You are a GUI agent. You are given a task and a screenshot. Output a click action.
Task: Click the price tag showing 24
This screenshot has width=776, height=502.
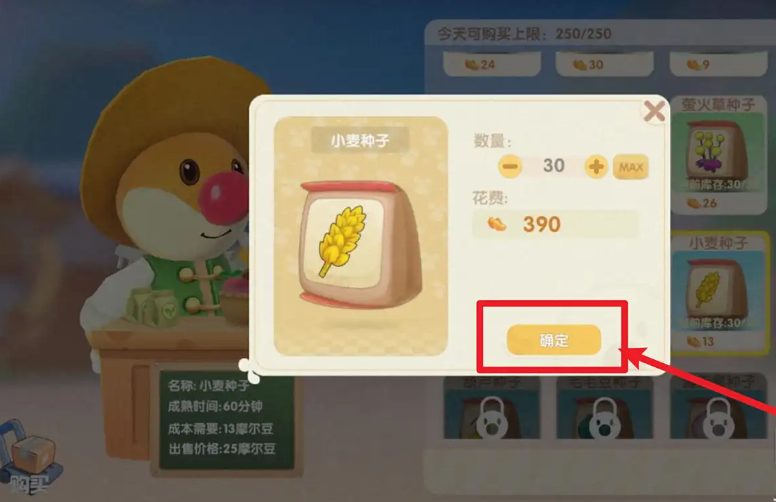click(492, 64)
